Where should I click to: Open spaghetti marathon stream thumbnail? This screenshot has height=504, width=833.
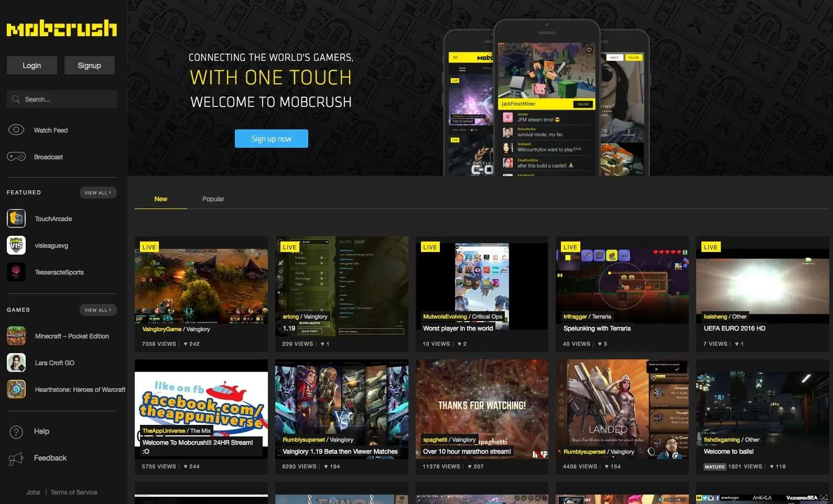pyautogui.click(x=482, y=409)
